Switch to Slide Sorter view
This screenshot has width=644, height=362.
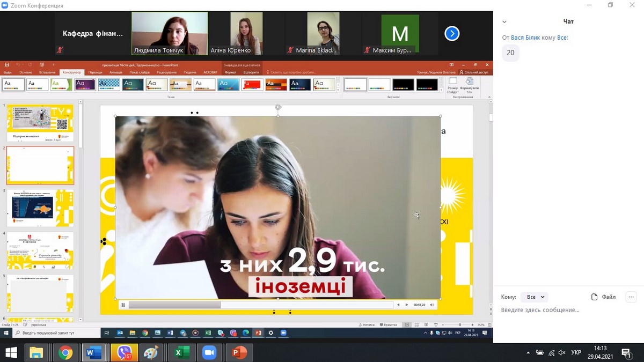point(416,325)
